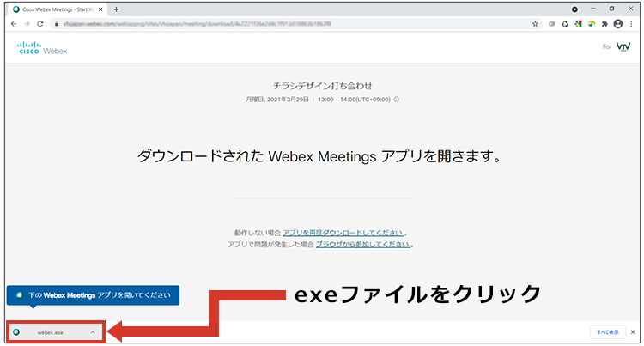Click the info icon beside the meeting time
The width and height of the screenshot is (644, 346).
click(397, 99)
